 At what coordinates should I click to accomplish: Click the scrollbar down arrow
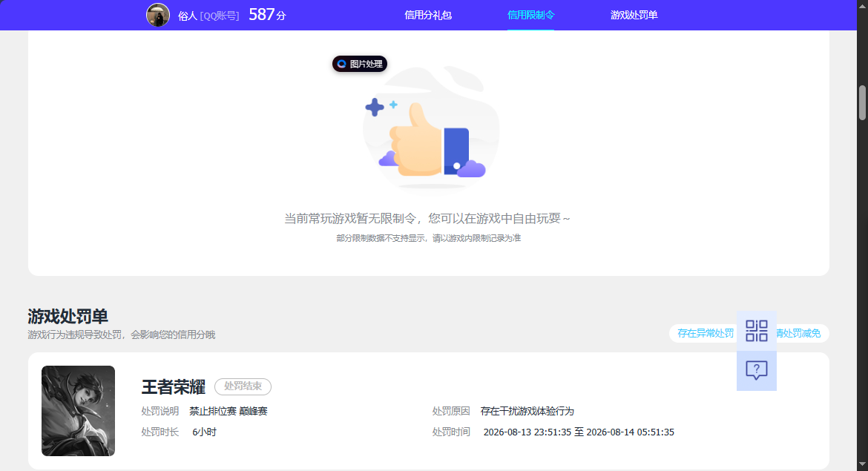click(x=862, y=464)
